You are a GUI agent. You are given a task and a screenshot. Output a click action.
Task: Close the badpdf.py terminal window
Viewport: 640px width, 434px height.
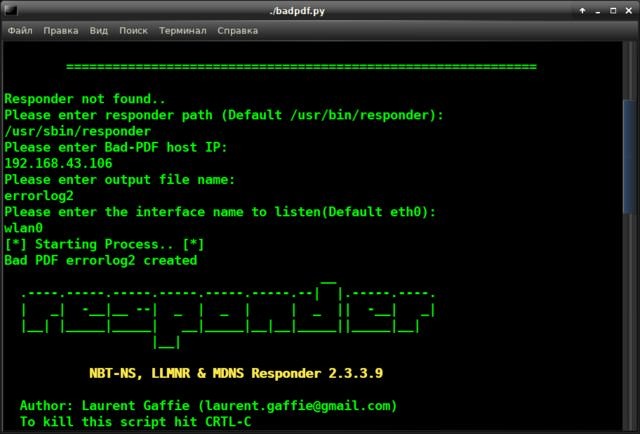pos(627,10)
